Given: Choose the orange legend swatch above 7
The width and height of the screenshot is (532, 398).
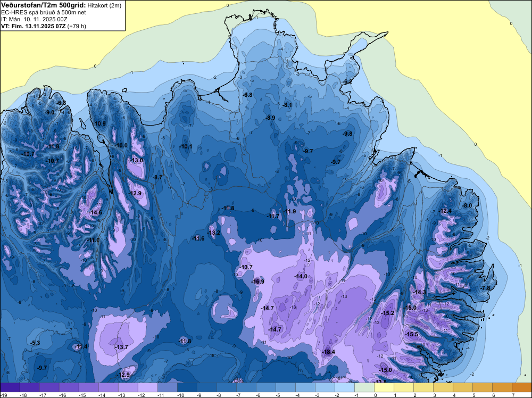Looking at the screenshot, I should tap(522, 387).
